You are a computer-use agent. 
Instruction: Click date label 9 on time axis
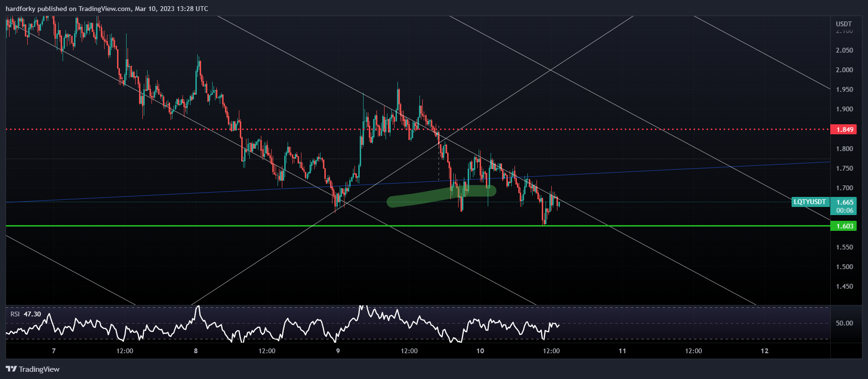point(338,351)
